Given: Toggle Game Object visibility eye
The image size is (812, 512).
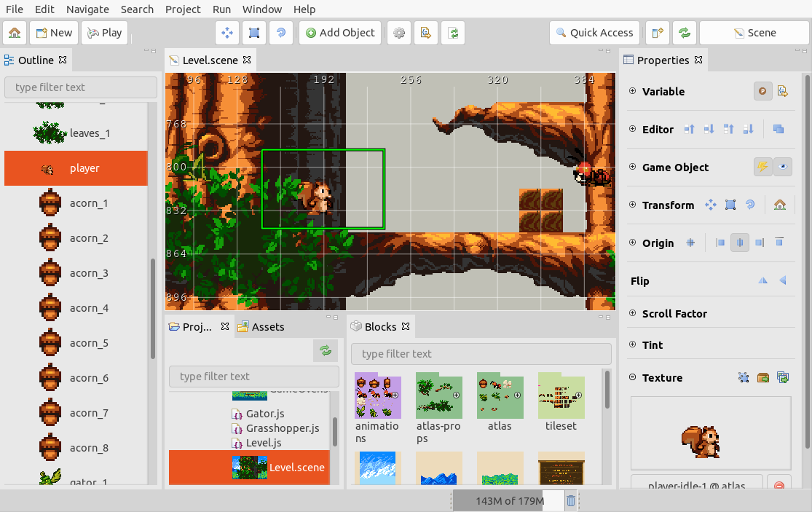Looking at the screenshot, I should 783,167.
